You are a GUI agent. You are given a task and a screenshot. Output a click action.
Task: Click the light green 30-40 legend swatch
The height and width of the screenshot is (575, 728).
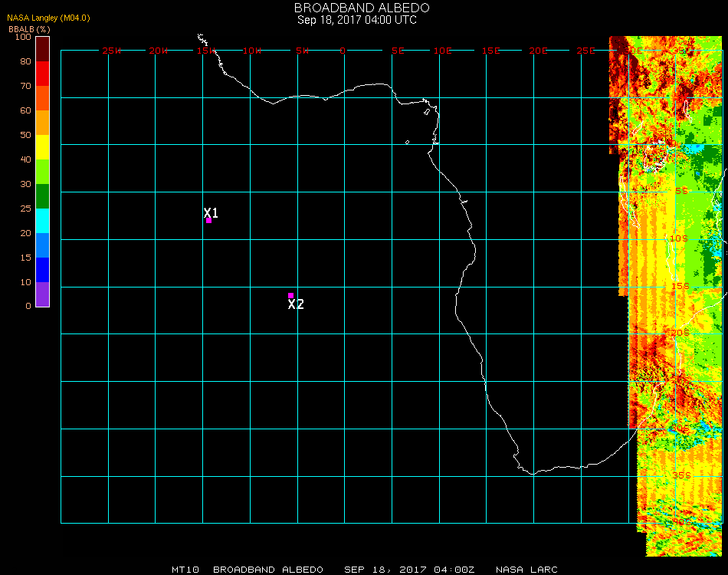pyautogui.click(x=42, y=172)
